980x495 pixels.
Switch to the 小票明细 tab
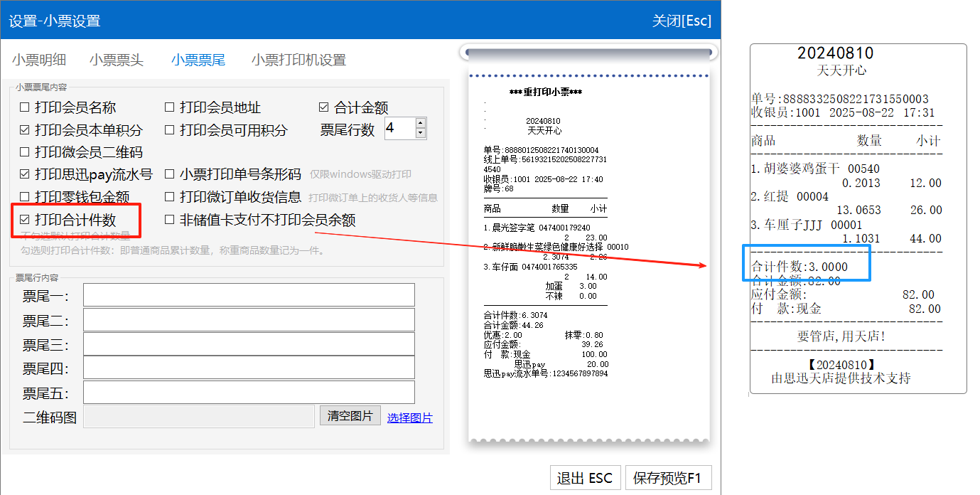point(43,60)
